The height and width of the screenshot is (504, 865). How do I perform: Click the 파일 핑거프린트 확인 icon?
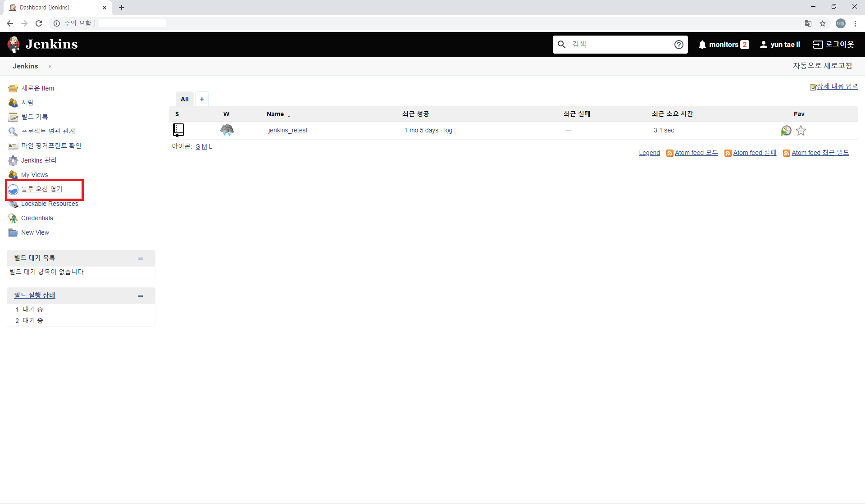point(13,146)
